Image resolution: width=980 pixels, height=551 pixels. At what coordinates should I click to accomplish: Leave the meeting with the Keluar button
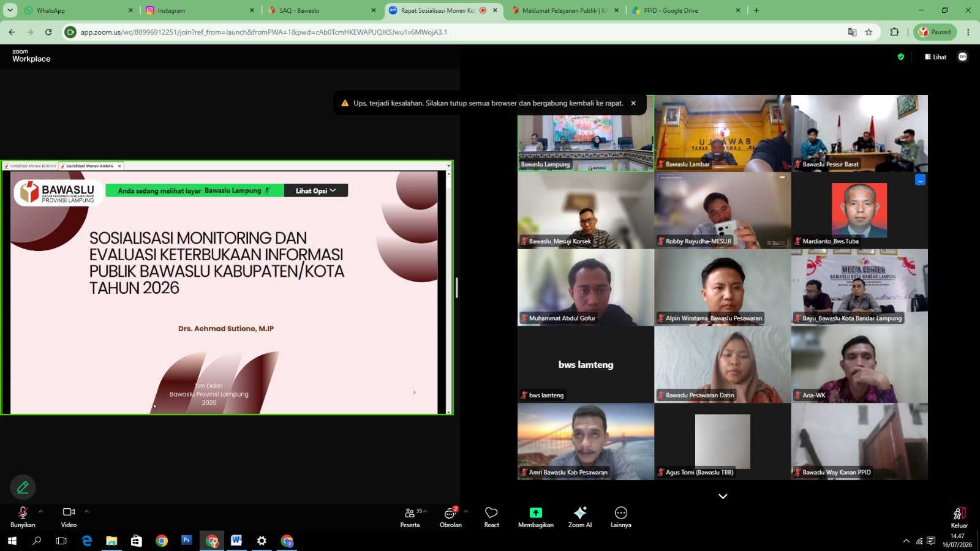point(959,517)
